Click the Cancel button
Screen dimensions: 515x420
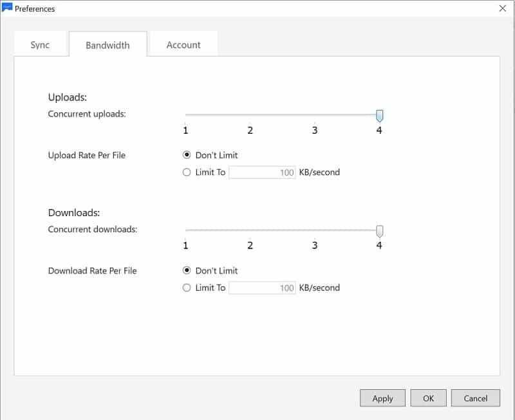475,398
